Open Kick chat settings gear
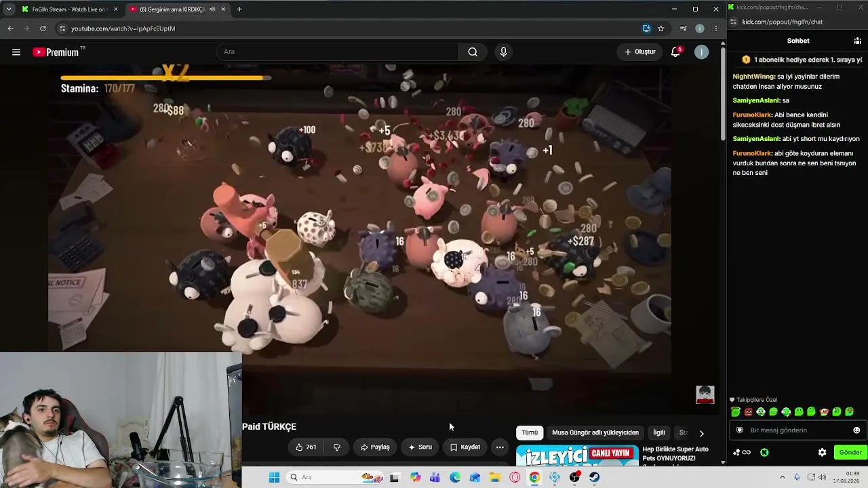The image size is (868, 488). pos(822,453)
